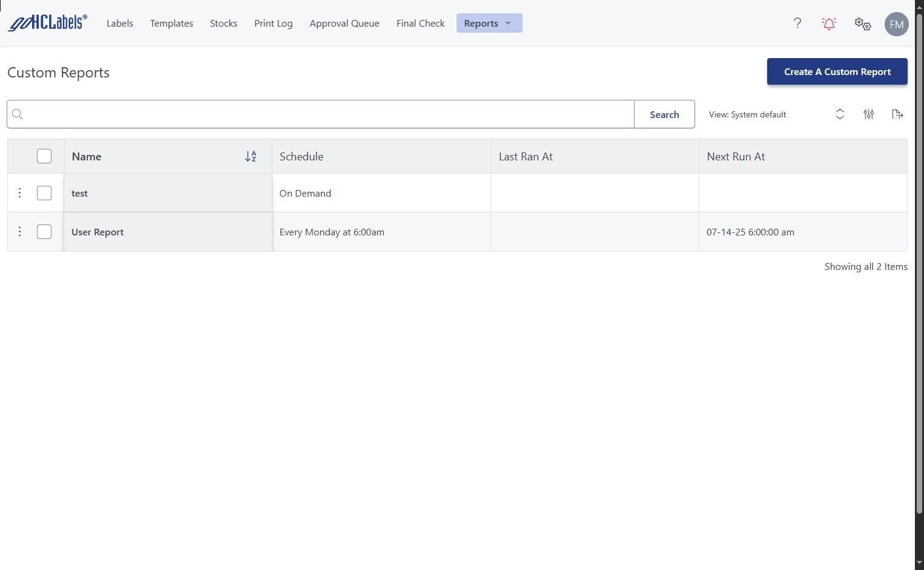Toggle the select-all checkbox in header
This screenshot has height=570, width=924.
click(x=44, y=156)
